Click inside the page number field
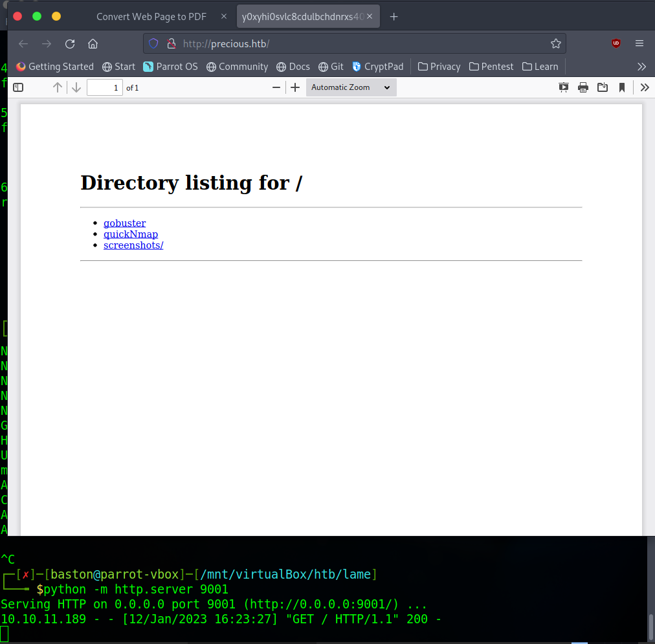655x644 pixels. [x=104, y=87]
